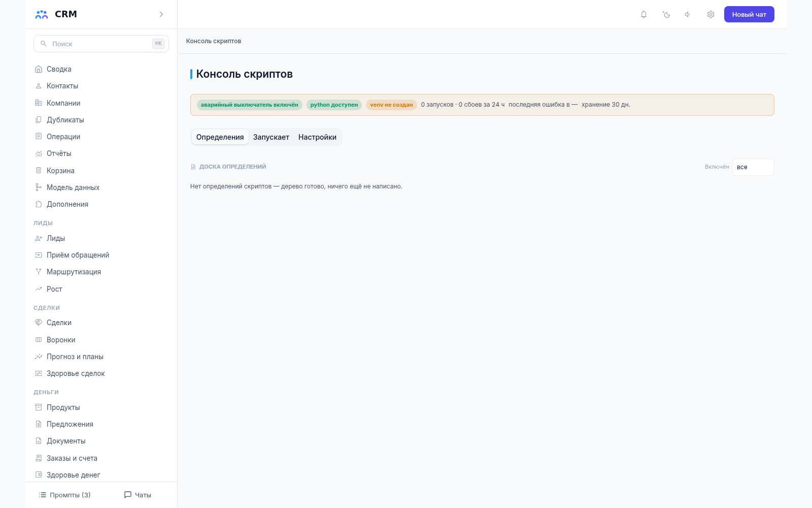Open settings gear icon in header

[x=710, y=15]
